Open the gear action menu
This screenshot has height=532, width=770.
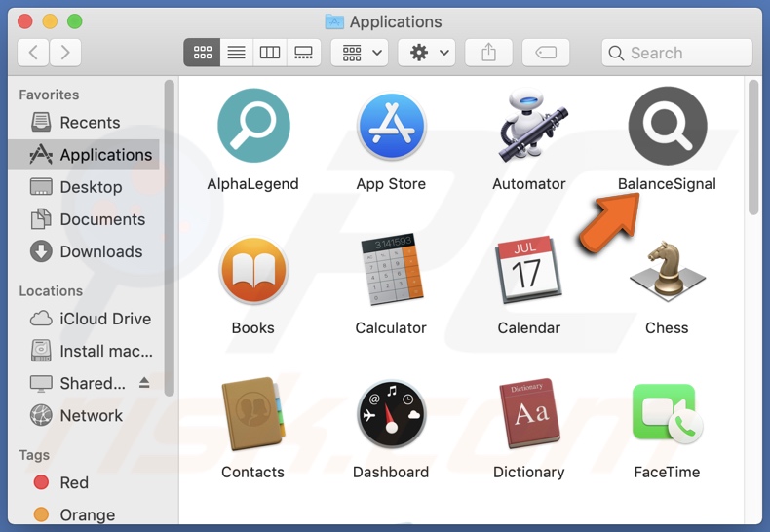426,53
